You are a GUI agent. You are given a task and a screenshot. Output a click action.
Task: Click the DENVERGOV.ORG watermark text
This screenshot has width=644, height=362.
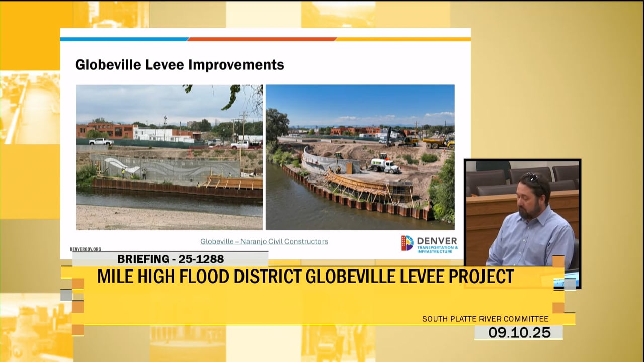(85, 249)
